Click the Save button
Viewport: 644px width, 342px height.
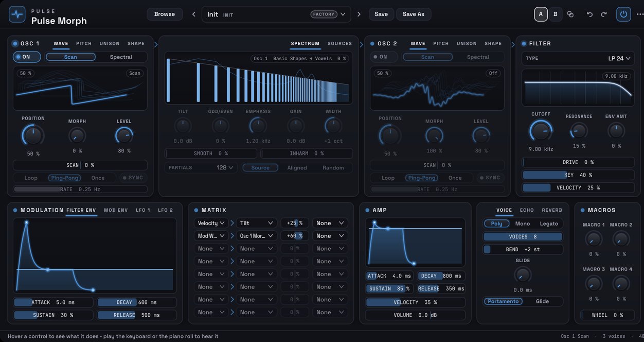[381, 14]
